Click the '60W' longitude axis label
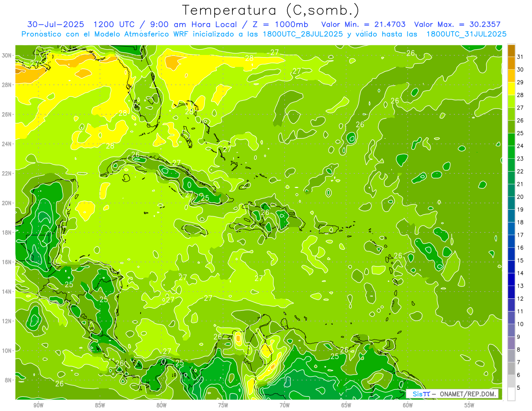This screenshot has width=532, height=411. click(408, 406)
